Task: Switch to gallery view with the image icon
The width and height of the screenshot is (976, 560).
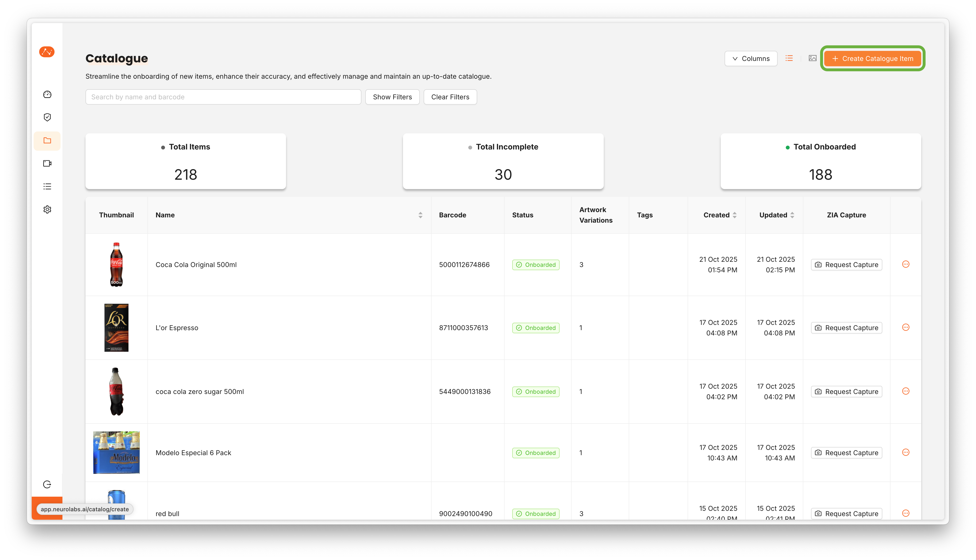Action: click(x=812, y=58)
